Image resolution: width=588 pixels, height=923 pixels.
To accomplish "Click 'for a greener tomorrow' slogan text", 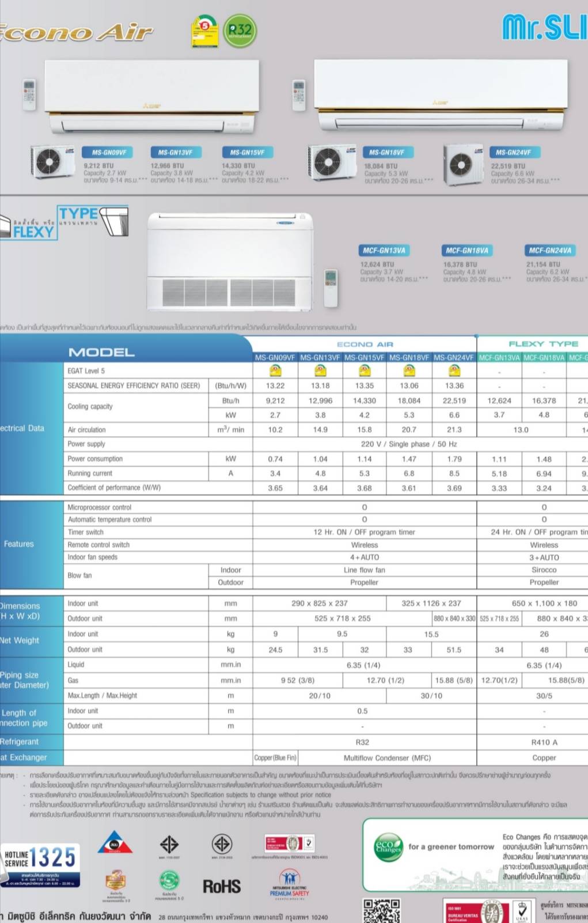I will (x=452, y=846).
